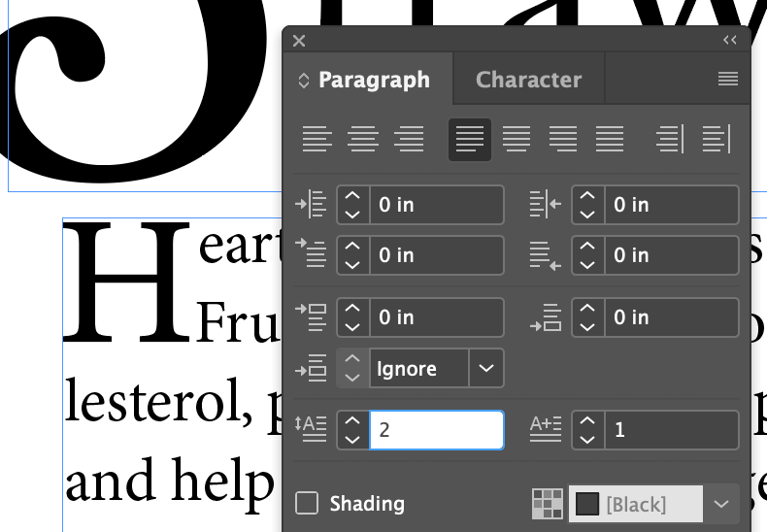
Task: Select Align Left alignment
Action: tap(317, 139)
